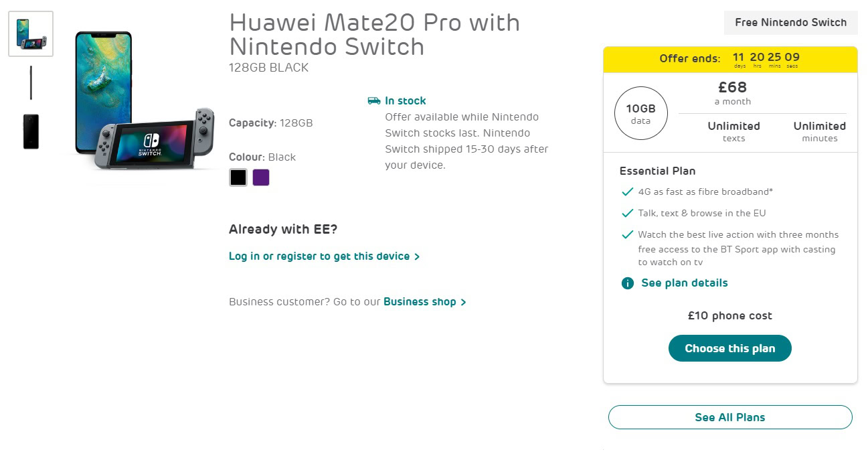The width and height of the screenshot is (868, 452).
Task: Choose the black colour swatch
Action: [238, 177]
